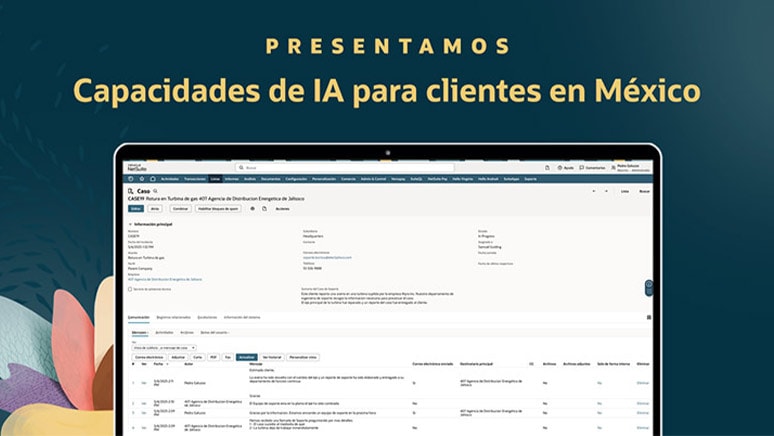Open the Informes menu

pyautogui.click(x=232, y=179)
